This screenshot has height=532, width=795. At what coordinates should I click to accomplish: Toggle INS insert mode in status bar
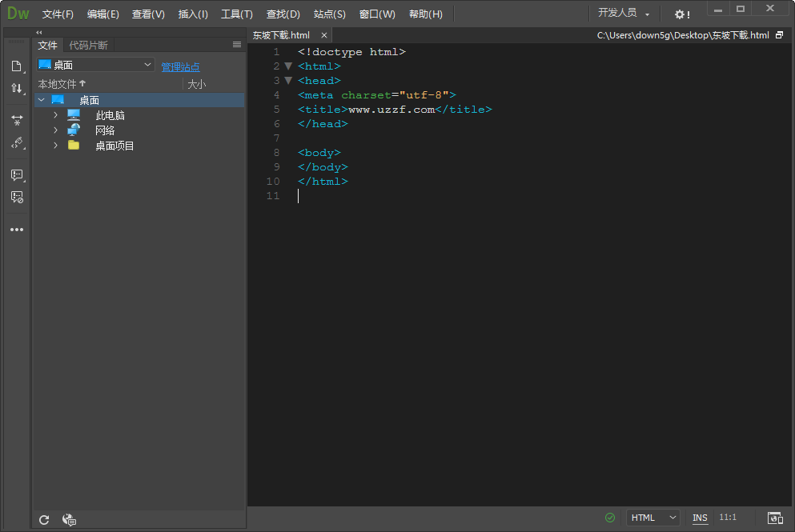(x=700, y=518)
